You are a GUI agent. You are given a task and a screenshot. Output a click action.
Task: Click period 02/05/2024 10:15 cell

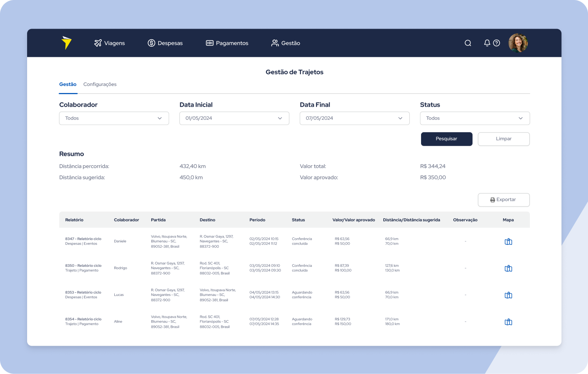pyautogui.click(x=264, y=239)
